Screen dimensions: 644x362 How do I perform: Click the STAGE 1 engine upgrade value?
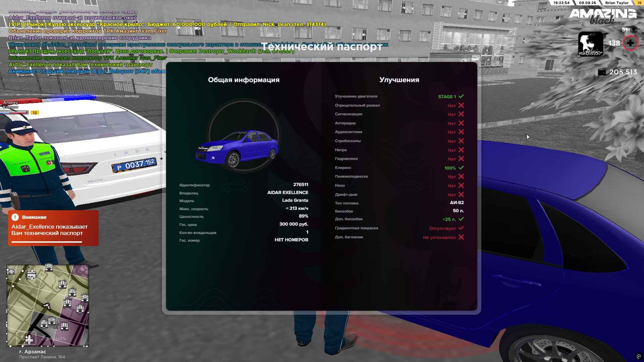[447, 97]
